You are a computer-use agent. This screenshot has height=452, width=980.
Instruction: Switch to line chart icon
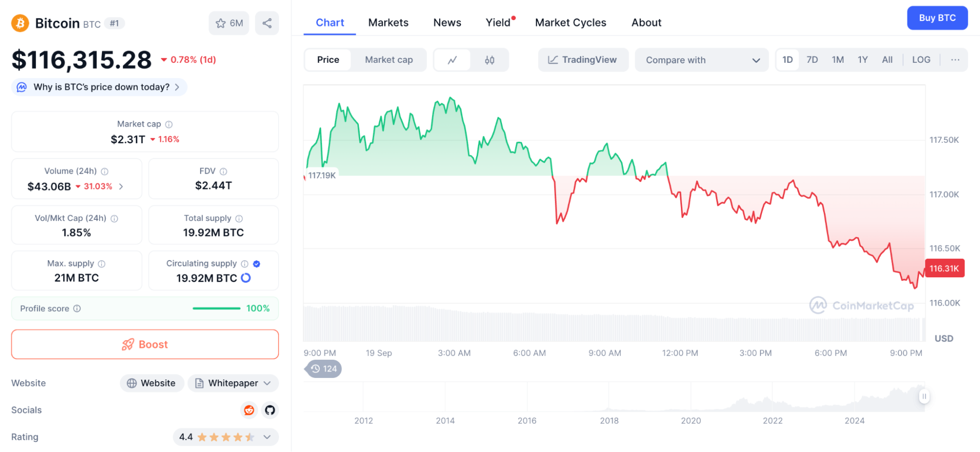452,60
